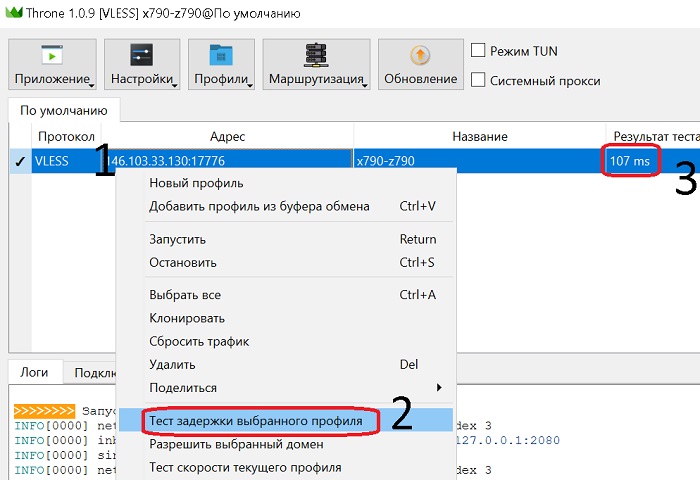Click Запустить in the context menu
This screenshot has height=480, width=700.
pos(178,239)
